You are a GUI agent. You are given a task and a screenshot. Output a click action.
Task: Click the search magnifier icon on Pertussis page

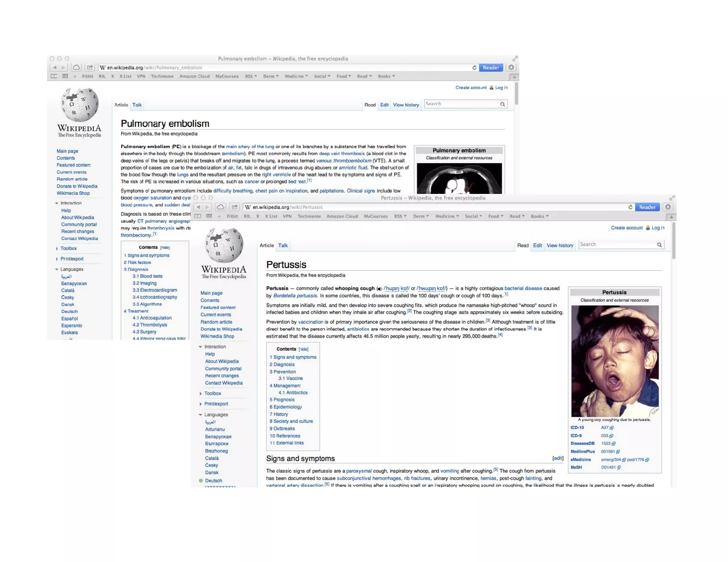tap(659, 245)
